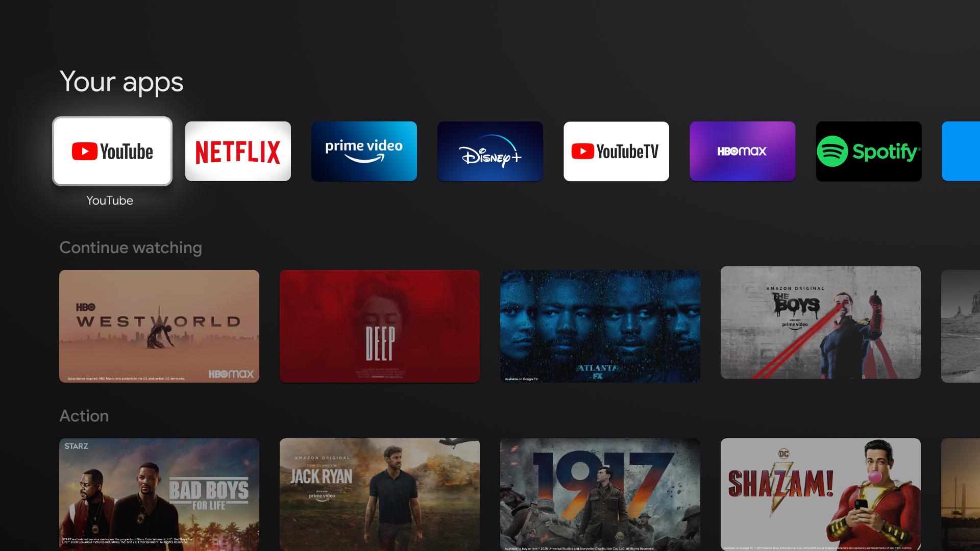Continue watching Deep
The image size is (980, 551).
pos(380,324)
